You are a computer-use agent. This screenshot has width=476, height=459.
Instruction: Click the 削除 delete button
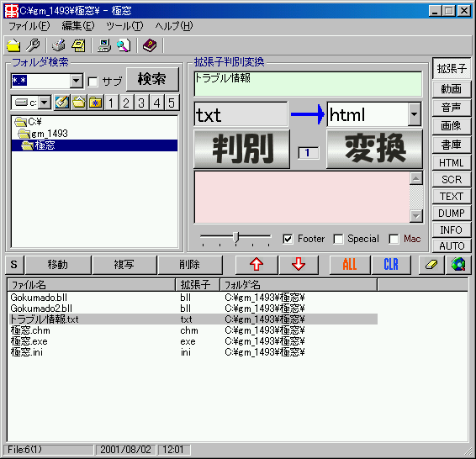190,265
